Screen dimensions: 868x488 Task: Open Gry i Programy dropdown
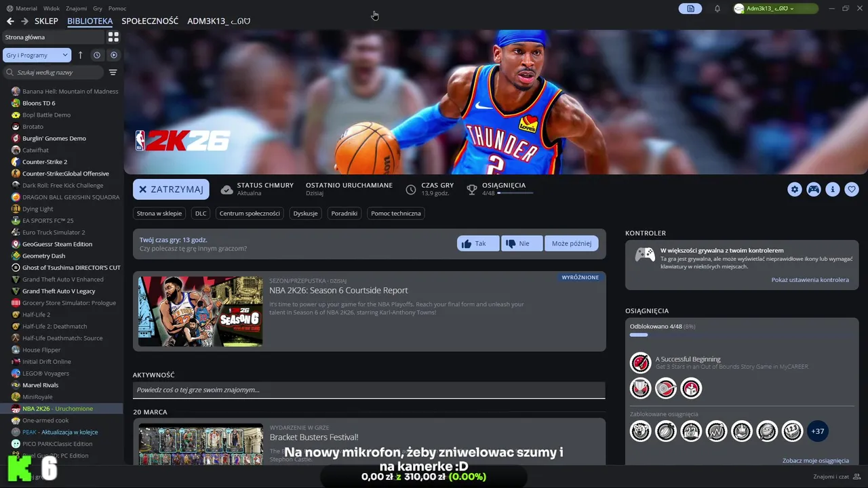[x=37, y=55]
